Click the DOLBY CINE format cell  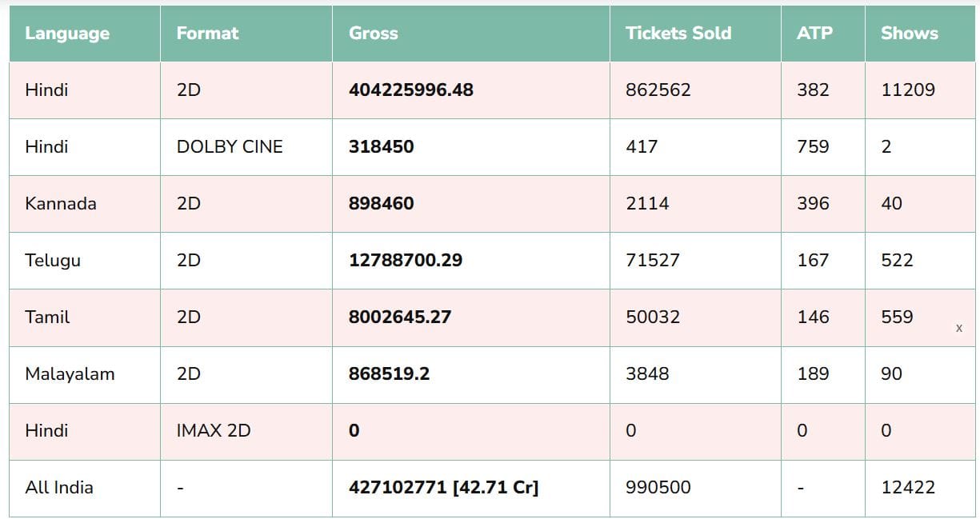point(230,147)
